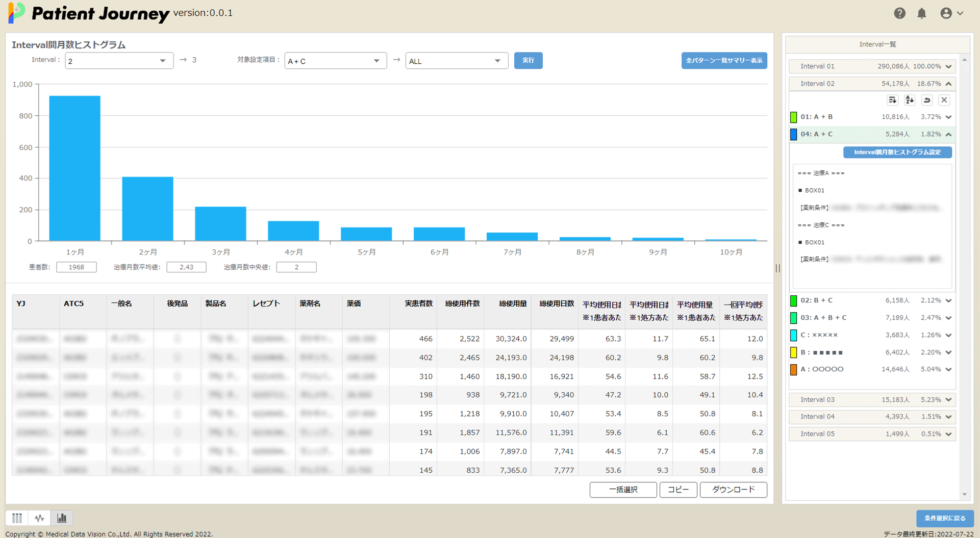980x538 pixels.
Task: Sort by the 実患者数 column header
Action: [x=413, y=311]
